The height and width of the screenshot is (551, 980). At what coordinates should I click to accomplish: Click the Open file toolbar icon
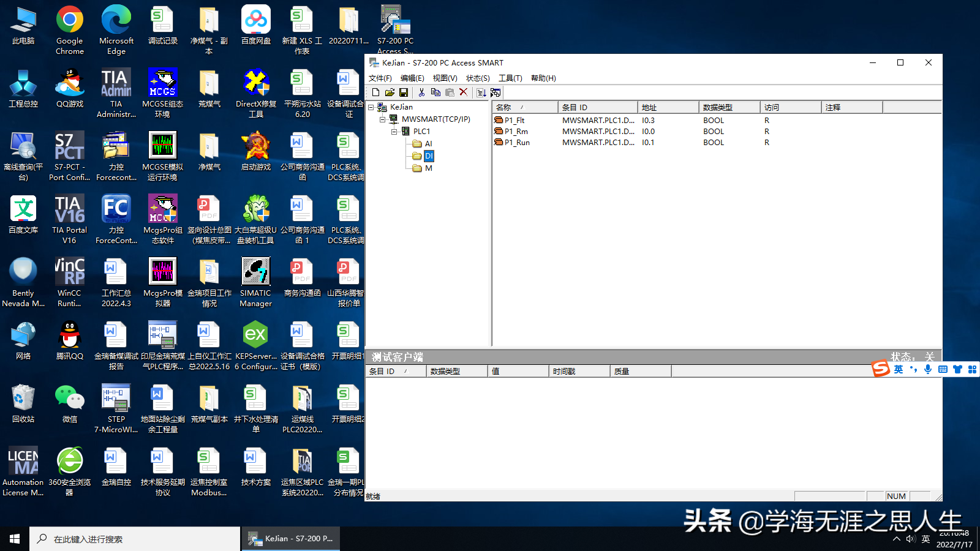pyautogui.click(x=390, y=92)
